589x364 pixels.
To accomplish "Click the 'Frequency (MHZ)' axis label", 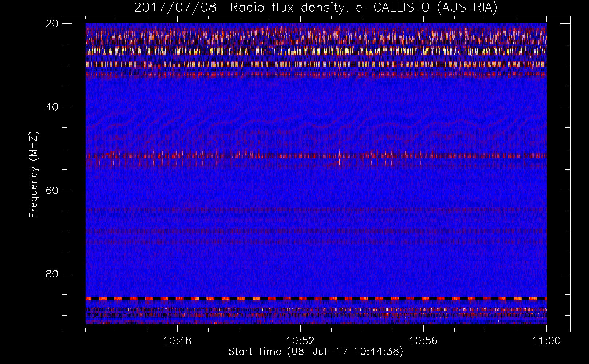I will pos(33,175).
